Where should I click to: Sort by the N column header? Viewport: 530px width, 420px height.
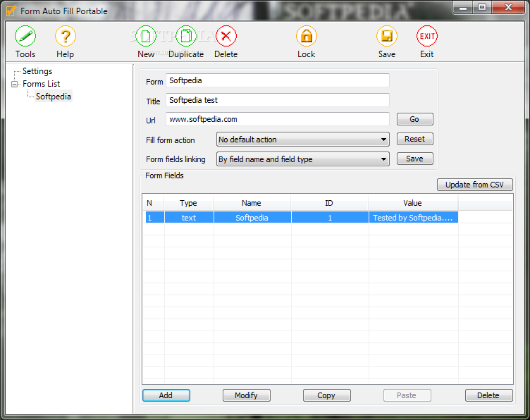[154, 203]
